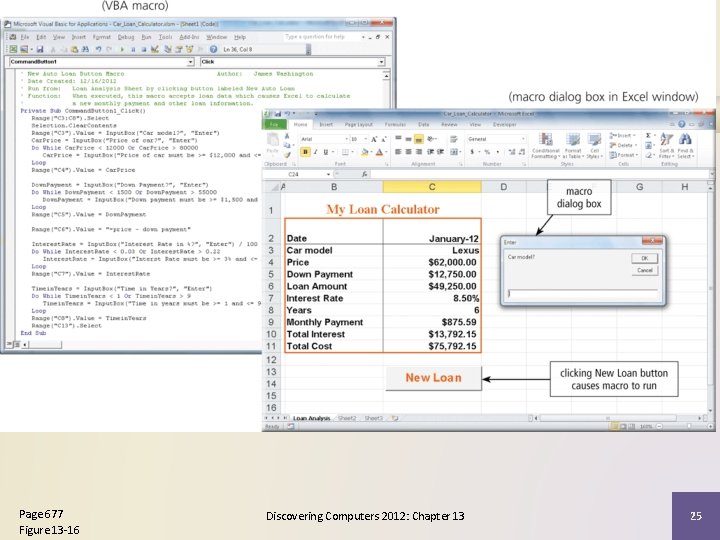Click the Percent Style icon in Excel
This screenshot has width=720, height=540.
486,152
